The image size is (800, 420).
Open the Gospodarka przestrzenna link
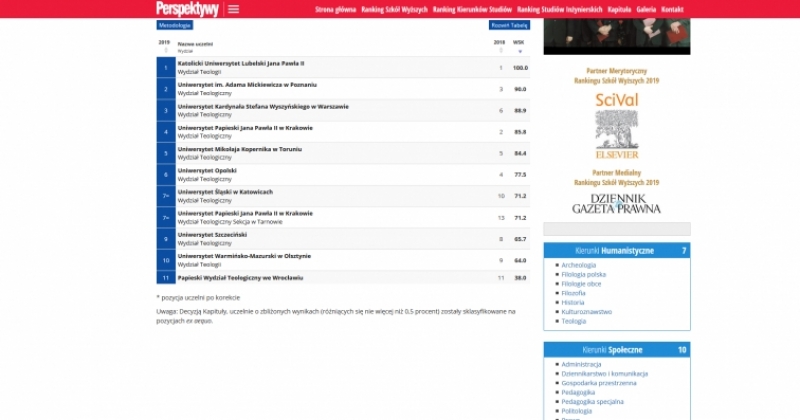[599, 383]
